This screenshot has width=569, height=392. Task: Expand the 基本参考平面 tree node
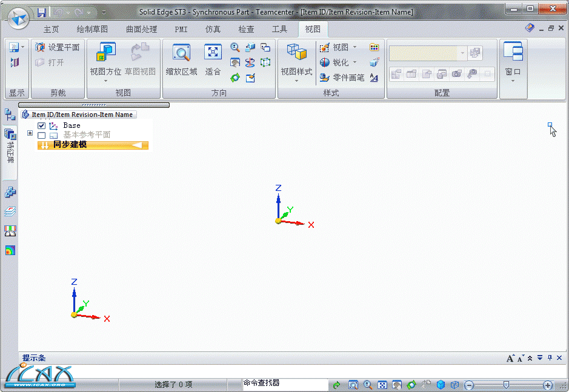point(30,133)
